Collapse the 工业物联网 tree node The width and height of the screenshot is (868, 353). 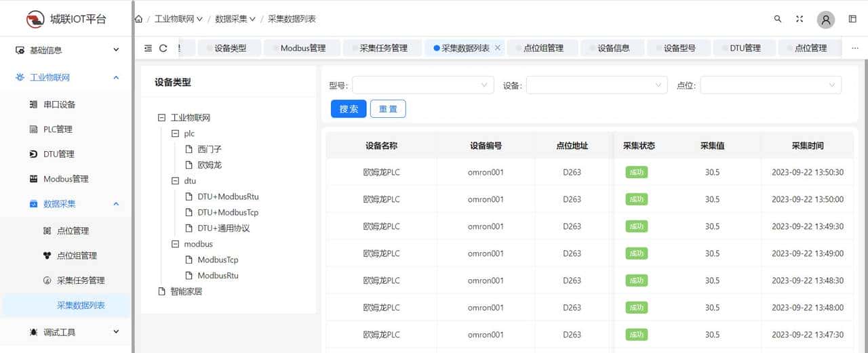point(161,117)
